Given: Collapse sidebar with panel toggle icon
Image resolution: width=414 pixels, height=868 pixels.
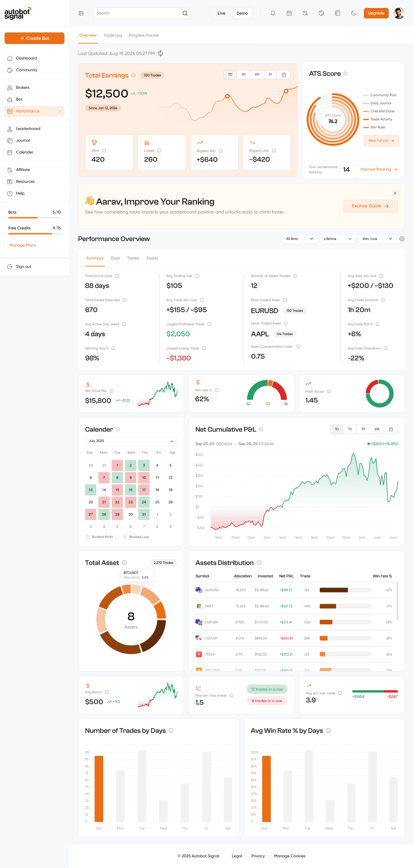Looking at the screenshot, I should 81,13.
